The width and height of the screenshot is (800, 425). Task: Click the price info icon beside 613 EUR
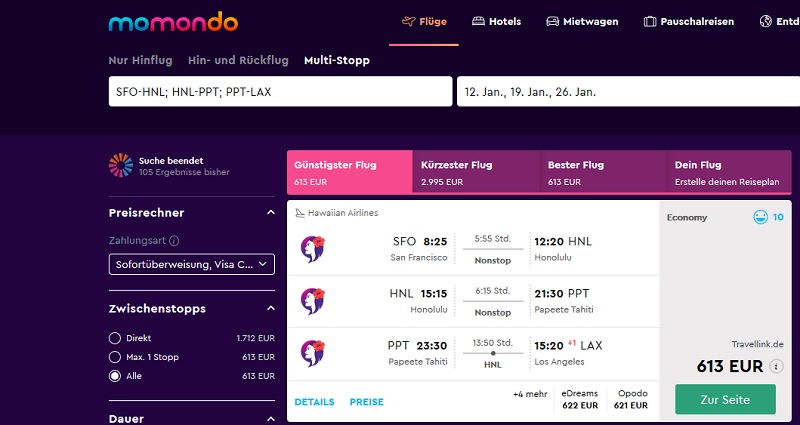click(777, 366)
